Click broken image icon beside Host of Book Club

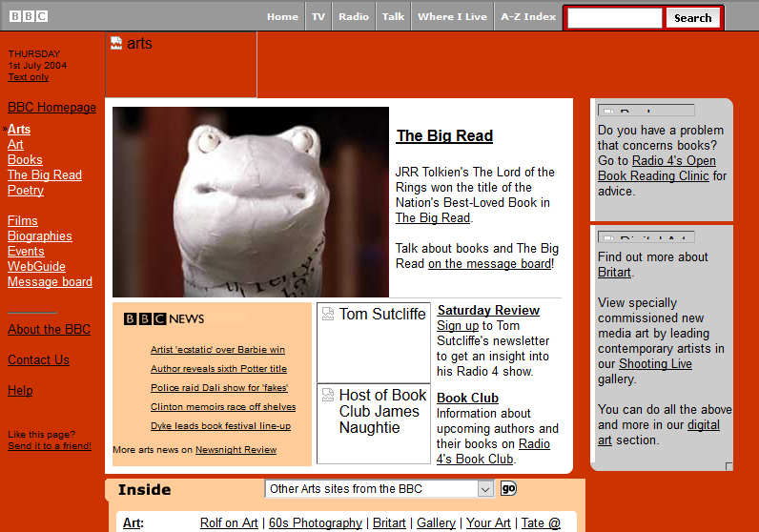[x=328, y=395]
